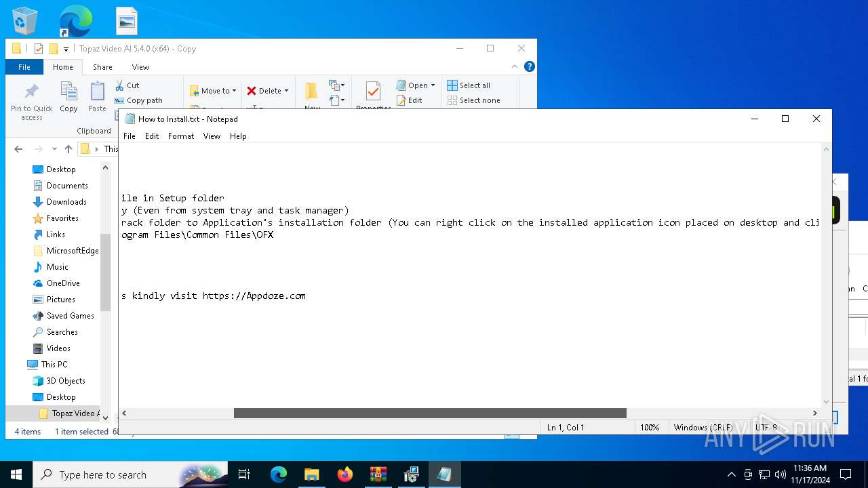Open Recycle Bin desktop icon

point(25,21)
